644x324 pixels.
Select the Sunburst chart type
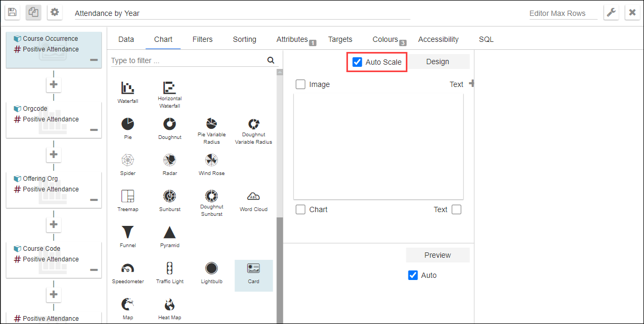(169, 196)
